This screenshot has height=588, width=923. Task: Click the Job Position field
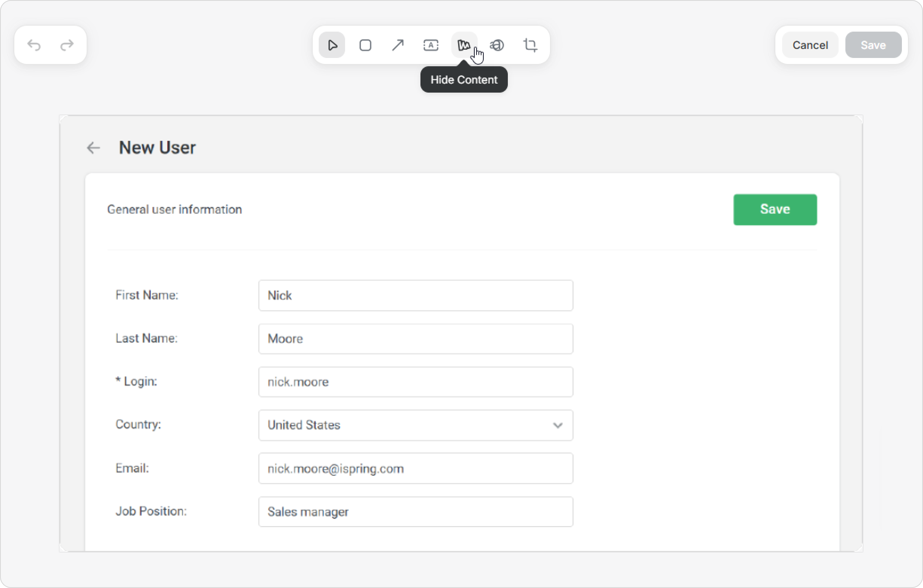(416, 512)
